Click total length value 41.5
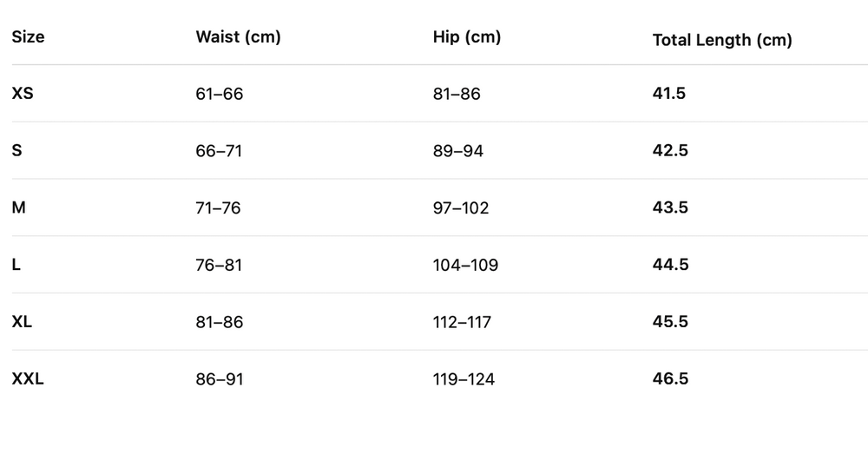The height and width of the screenshot is (454, 868). coord(668,93)
